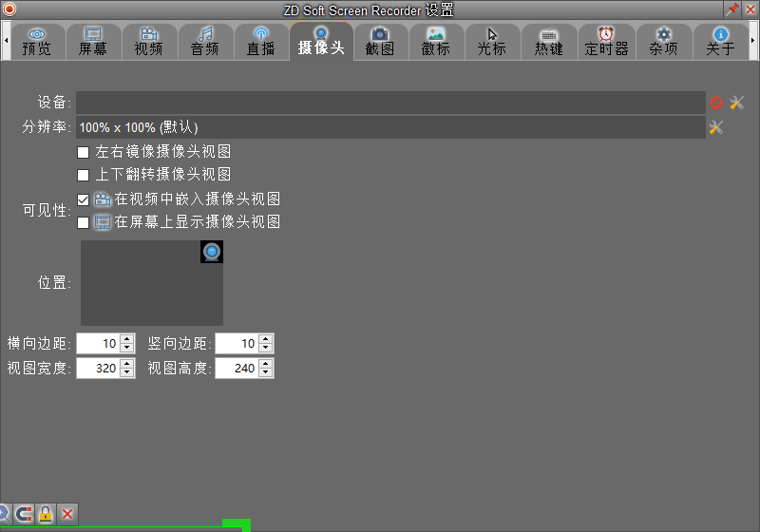Go to the 音频 (Audio) tab
Image resolution: width=760 pixels, height=532 pixels.
point(205,42)
